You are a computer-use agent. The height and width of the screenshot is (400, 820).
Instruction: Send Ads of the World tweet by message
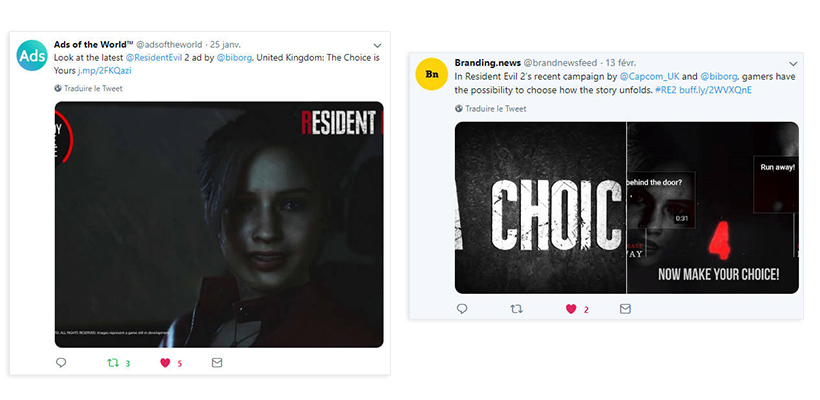pos(217,362)
